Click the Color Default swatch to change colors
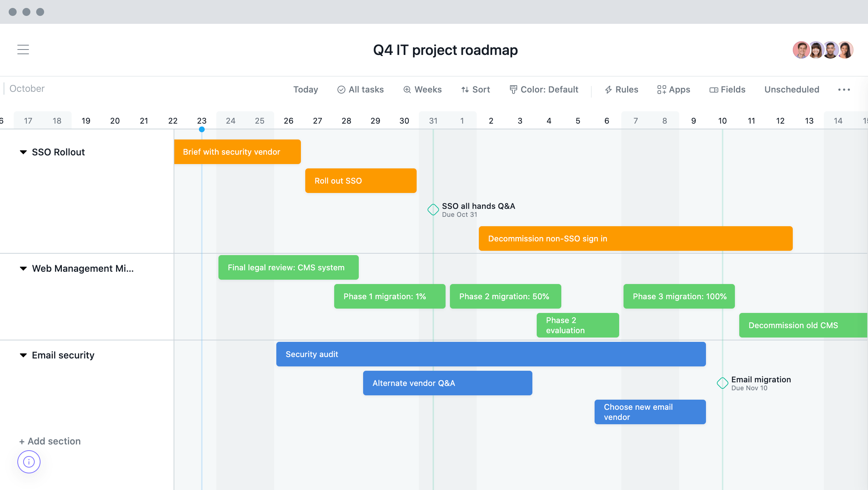The image size is (868, 490). point(543,89)
